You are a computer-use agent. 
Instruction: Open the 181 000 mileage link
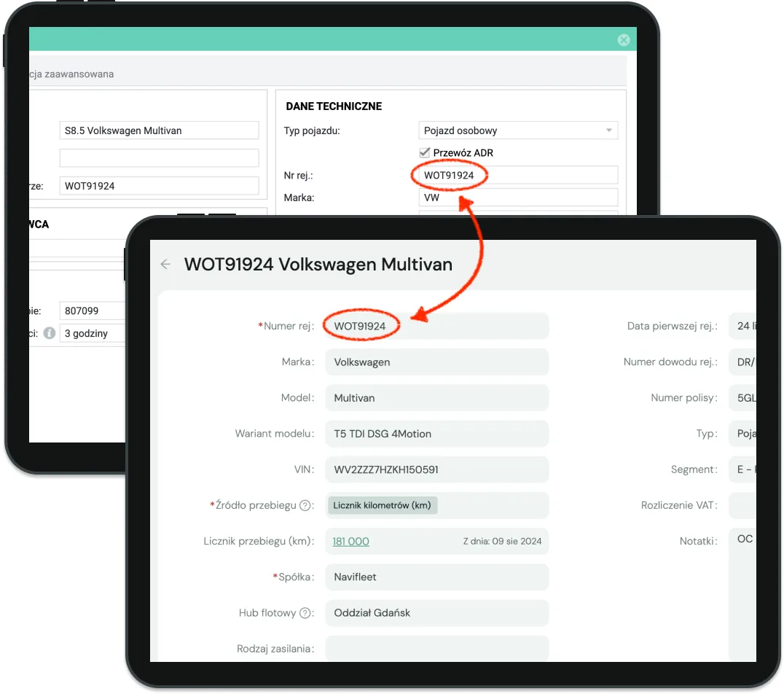[x=351, y=542]
